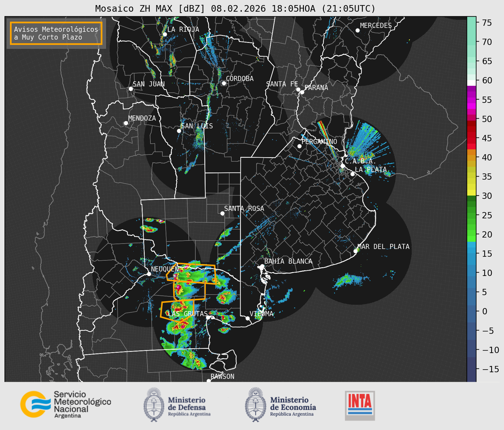Click the C.A.B.A. city marker dot

(343, 166)
